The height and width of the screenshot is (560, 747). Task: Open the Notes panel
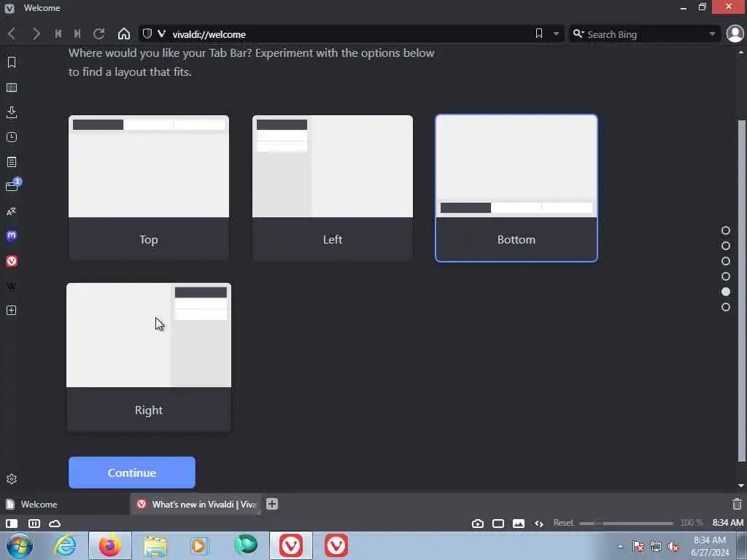(x=12, y=162)
